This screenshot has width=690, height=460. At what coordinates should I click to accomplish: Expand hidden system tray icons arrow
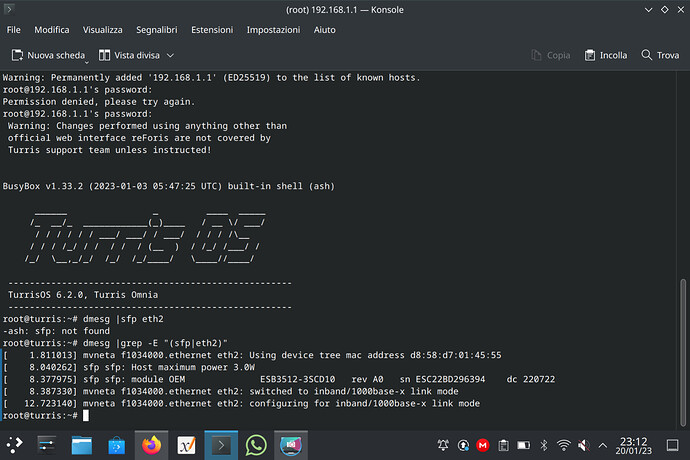pyautogui.click(x=603, y=445)
